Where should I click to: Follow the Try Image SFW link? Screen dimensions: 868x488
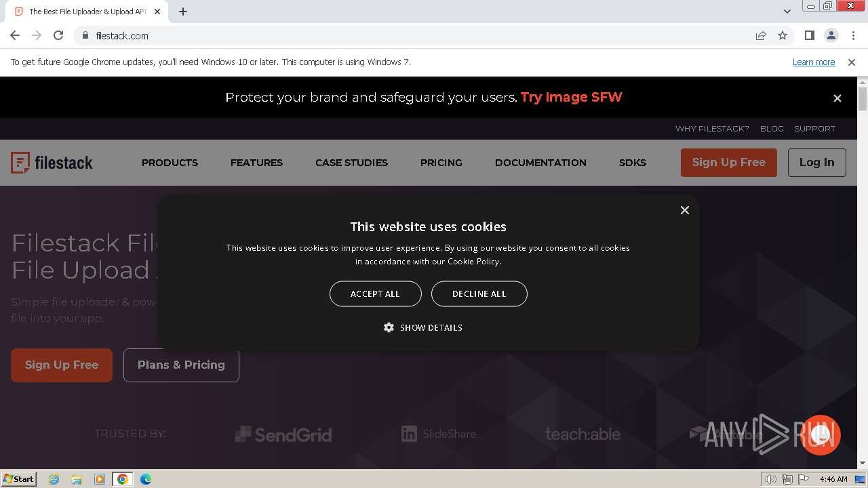[571, 97]
